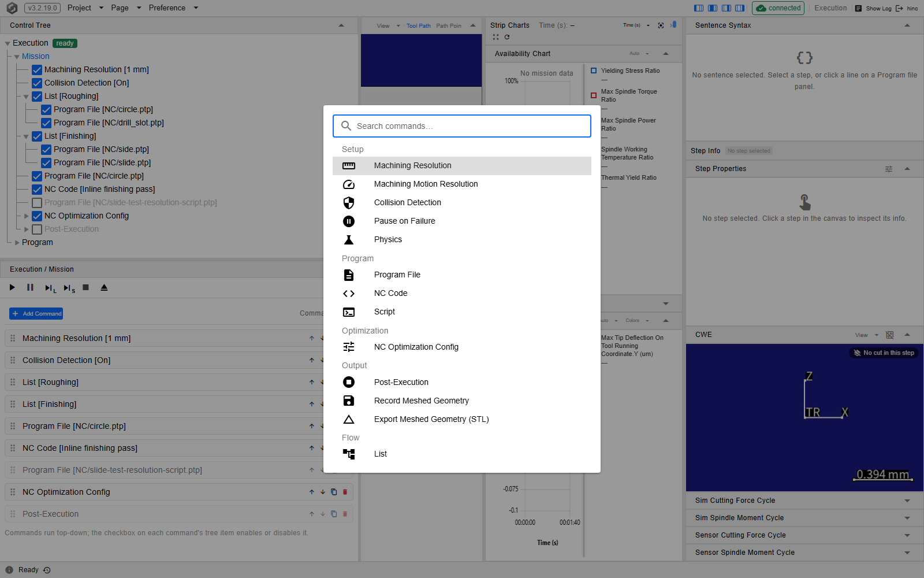Expand NC Optimization Config tree node
Screen dimensions: 924x578
pos(26,216)
